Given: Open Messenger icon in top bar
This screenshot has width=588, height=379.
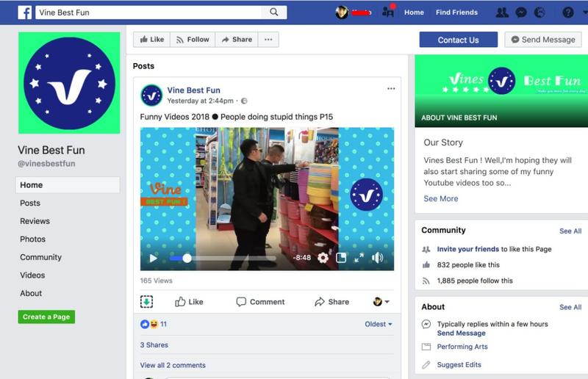Looking at the screenshot, I should click(521, 12).
